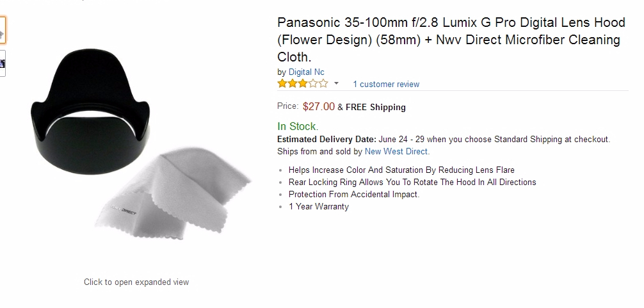Viewport: 644px width, 308px height.
Task: Select the second product image thumbnail
Action: (x=2, y=63)
